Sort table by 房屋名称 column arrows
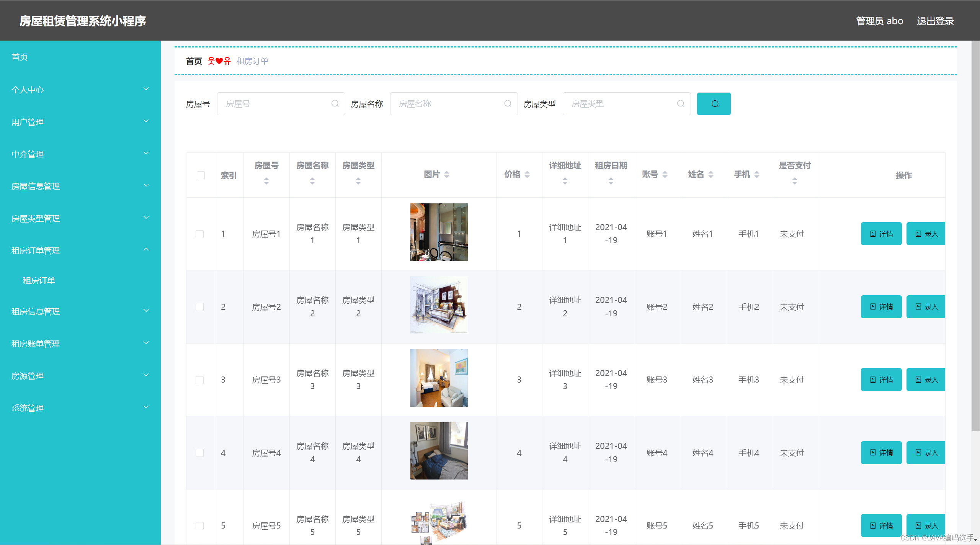 coord(312,181)
